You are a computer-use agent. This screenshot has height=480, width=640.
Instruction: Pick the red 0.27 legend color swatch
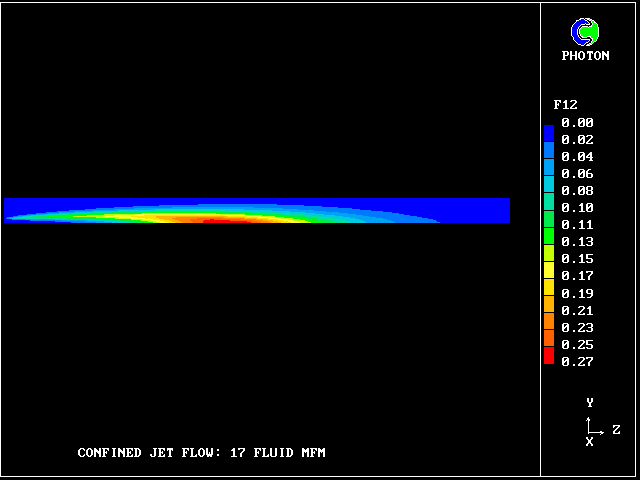[548, 357]
